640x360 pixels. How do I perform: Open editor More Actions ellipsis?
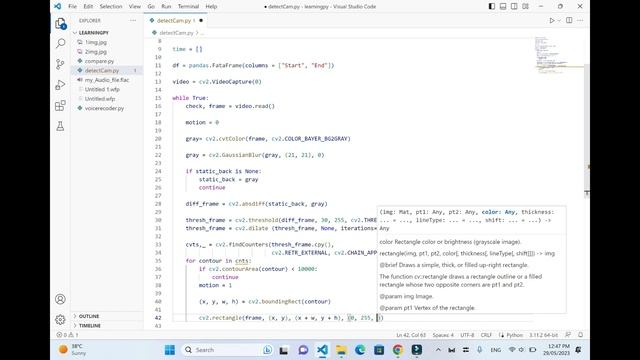coord(580,20)
